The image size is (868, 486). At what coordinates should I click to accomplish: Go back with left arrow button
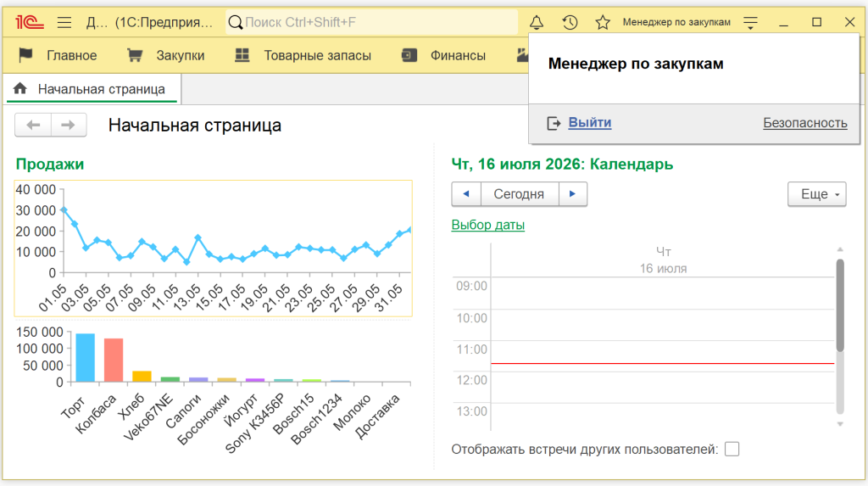(x=33, y=126)
